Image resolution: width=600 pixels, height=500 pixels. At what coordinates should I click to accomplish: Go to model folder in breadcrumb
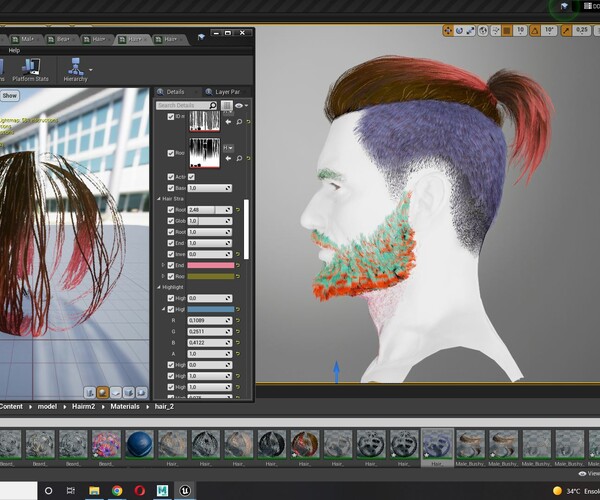tap(47, 406)
